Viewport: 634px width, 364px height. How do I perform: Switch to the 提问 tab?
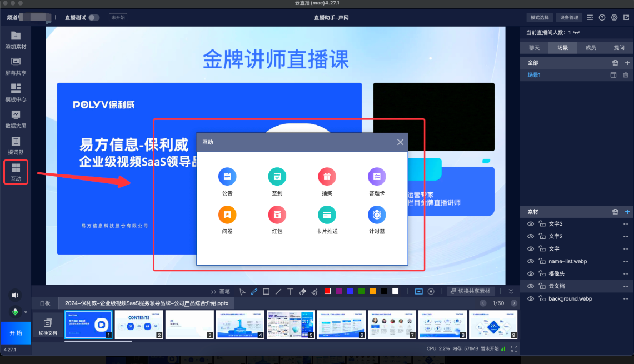(x=619, y=48)
